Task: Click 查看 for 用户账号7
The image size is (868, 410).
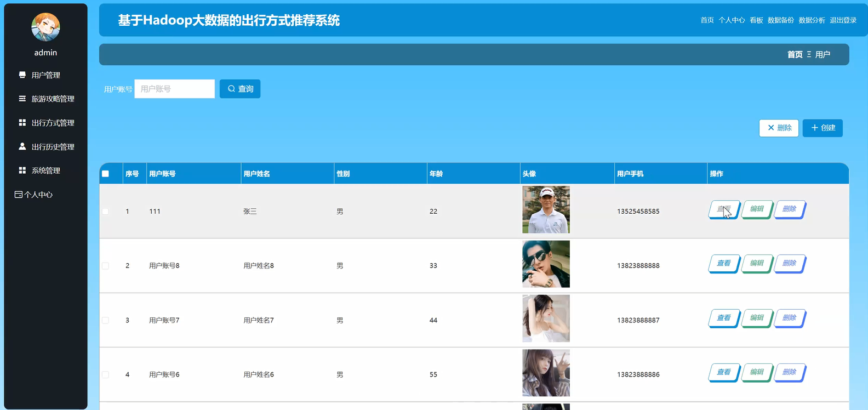Action: (724, 318)
